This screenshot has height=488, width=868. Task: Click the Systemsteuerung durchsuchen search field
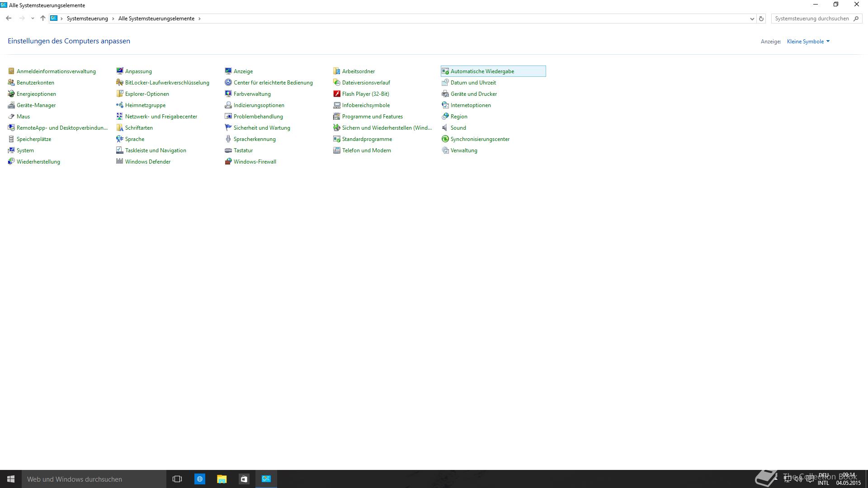(x=816, y=19)
